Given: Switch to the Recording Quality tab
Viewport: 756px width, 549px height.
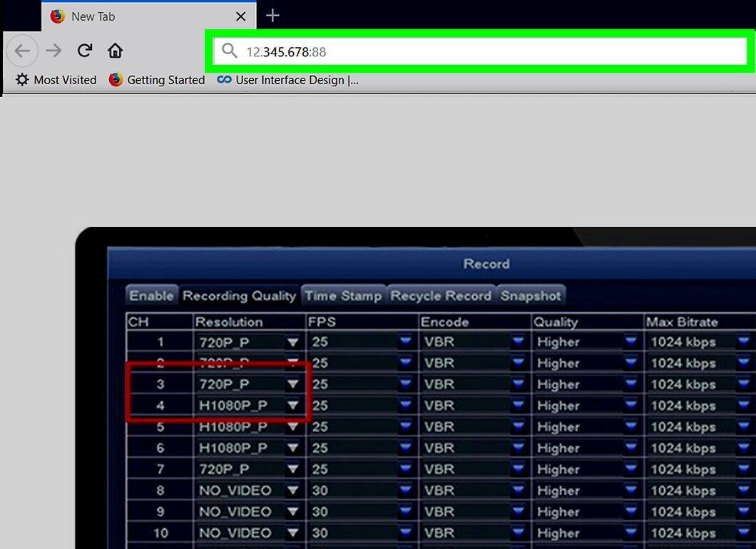Looking at the screenshot, I should click(x=239, y=295).
